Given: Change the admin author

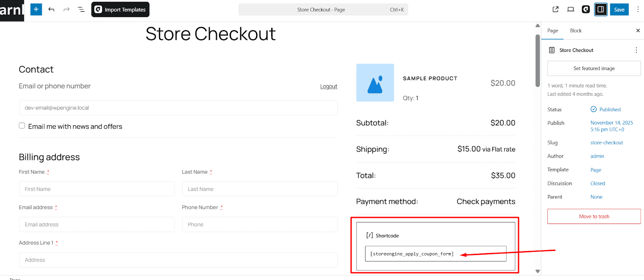Looking at the screenshot, I should coord(597,156).
